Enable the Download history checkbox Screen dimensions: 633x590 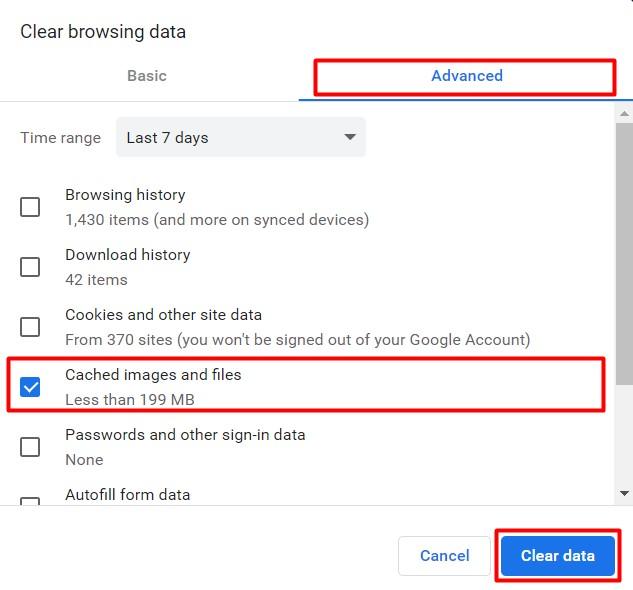(30, 267)
